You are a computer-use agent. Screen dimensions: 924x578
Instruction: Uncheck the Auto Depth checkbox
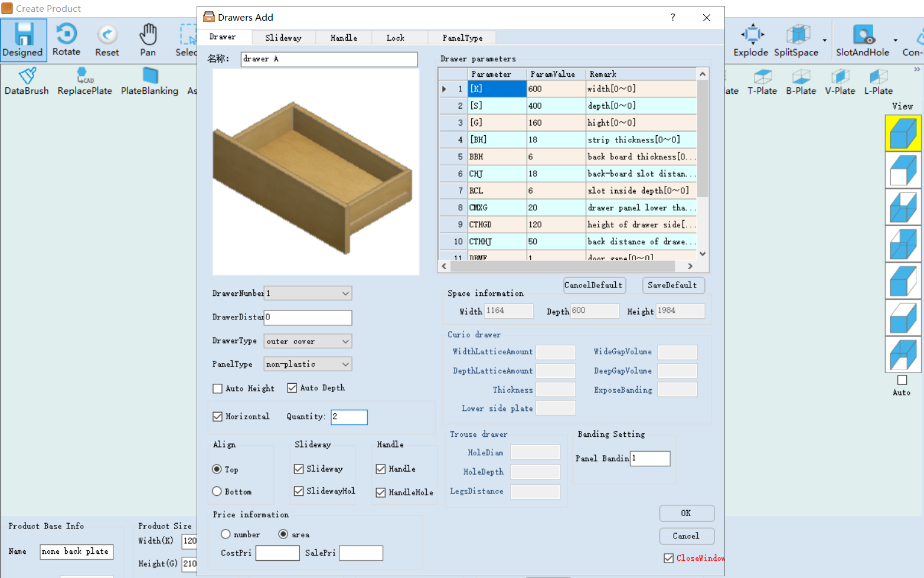(292, 388)
